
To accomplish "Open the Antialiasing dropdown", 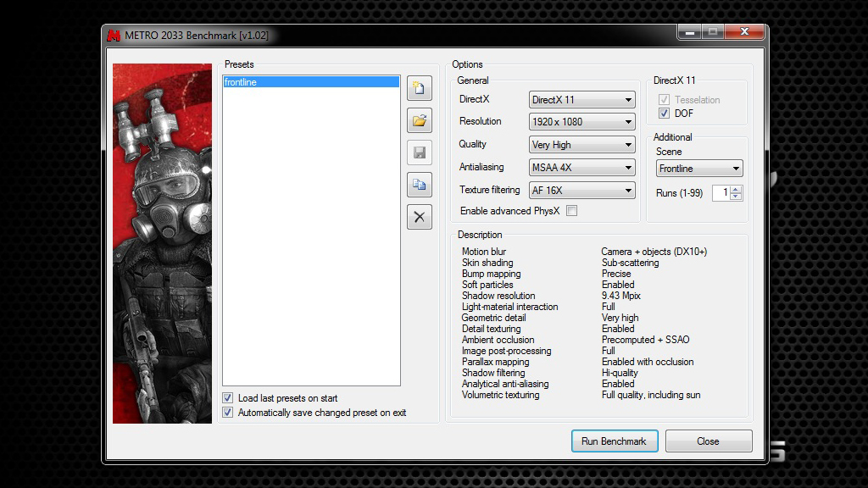I will pos(581,167).
